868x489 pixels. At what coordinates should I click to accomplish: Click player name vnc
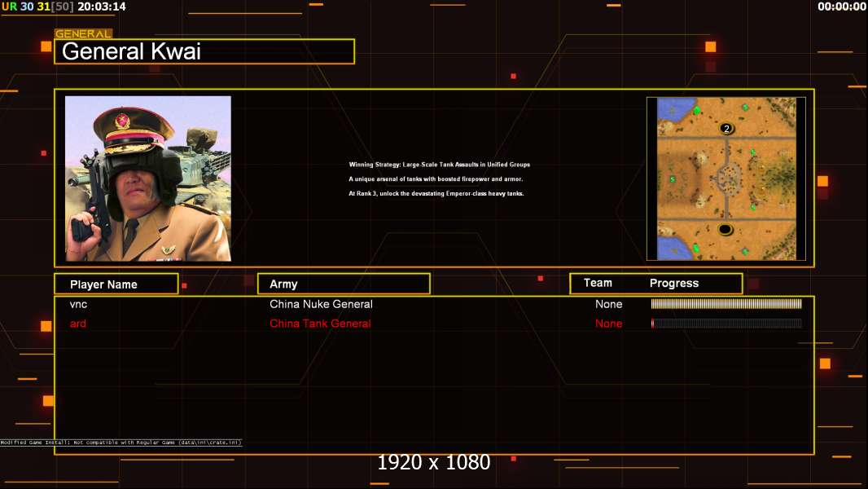click(x=78, y=305)
